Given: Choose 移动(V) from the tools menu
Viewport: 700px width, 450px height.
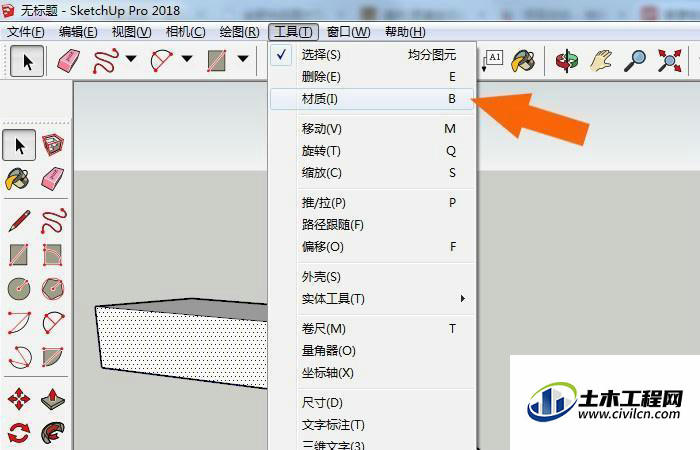Looking at the screenshot, I should point(371,129).
